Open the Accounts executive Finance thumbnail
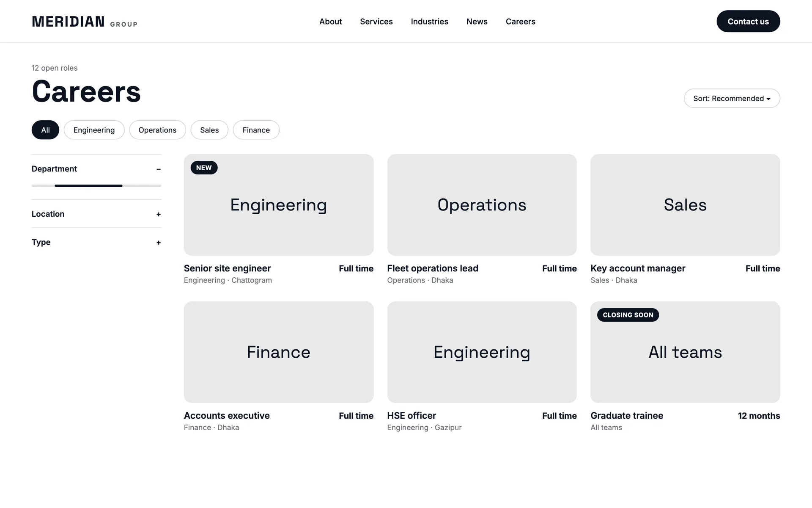Image resolution: width=812 pixels, height=508 pixels. 279,352
